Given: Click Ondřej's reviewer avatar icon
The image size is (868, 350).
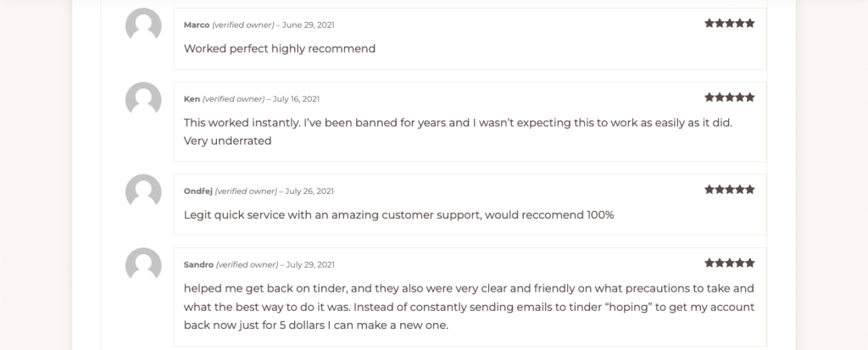Looking at the screenshot, I should pyautogui.click(x=143, y=192).
